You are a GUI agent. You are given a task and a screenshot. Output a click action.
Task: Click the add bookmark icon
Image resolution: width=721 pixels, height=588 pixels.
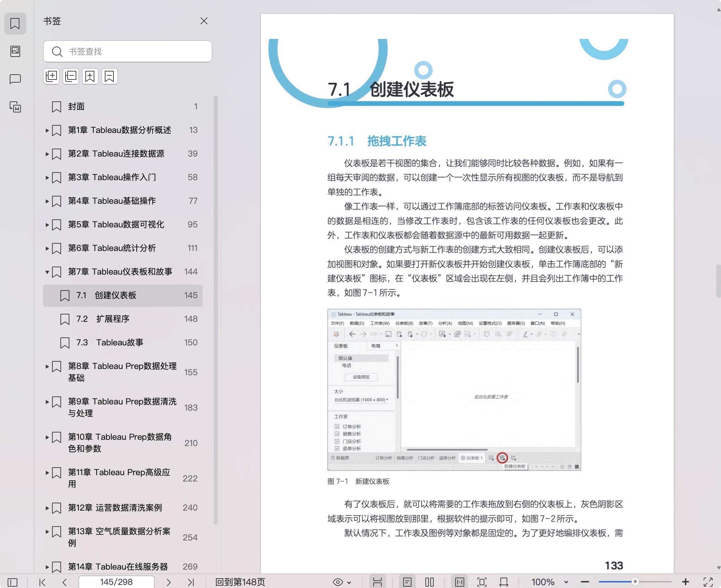coord(90,76)
